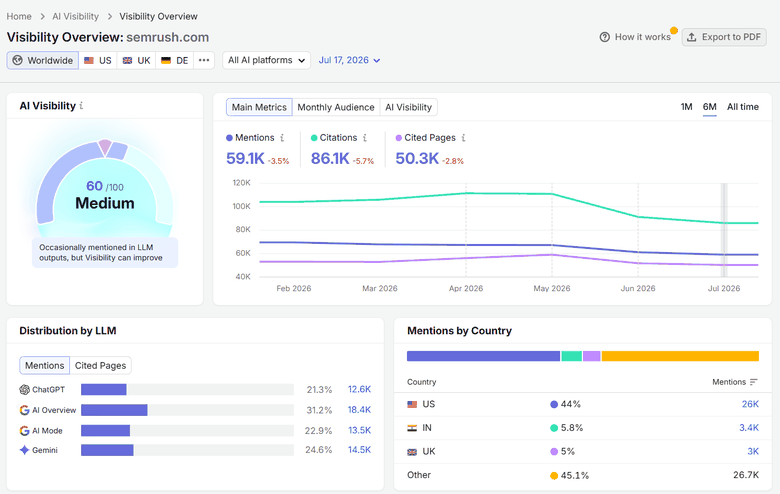This screenshot has width=780, height=494.
Task: Click the 60/100 Medium visibility gauge
Action: click(105, 189)
